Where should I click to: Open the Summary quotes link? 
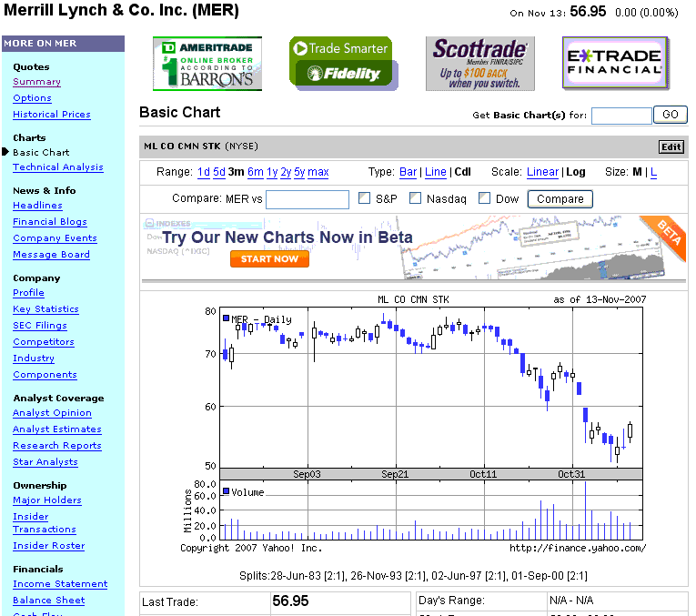[36, 82]
